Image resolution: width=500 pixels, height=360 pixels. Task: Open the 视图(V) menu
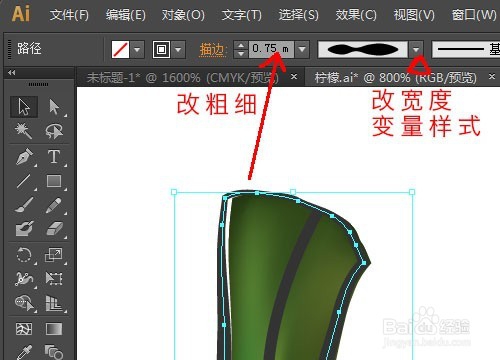point(414,15)
